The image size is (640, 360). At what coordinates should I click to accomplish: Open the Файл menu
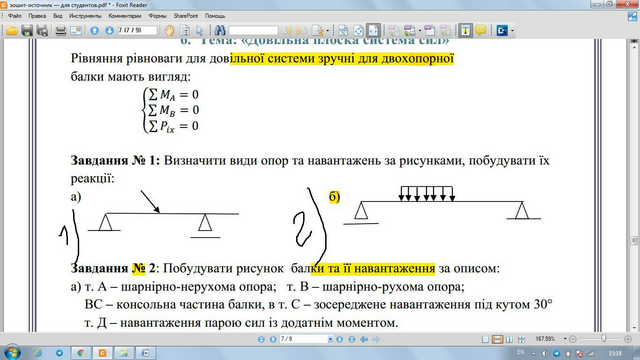click(15, 16)
